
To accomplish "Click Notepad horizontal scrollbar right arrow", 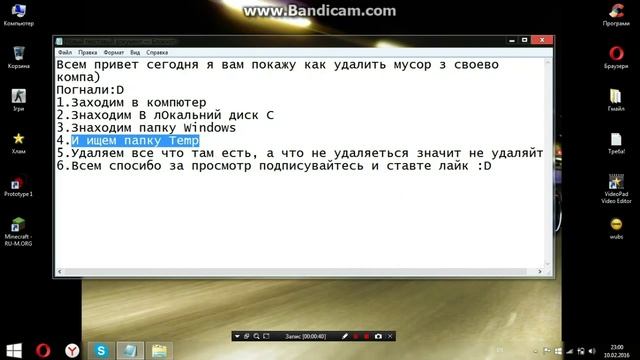I will (x=540, y=271).
